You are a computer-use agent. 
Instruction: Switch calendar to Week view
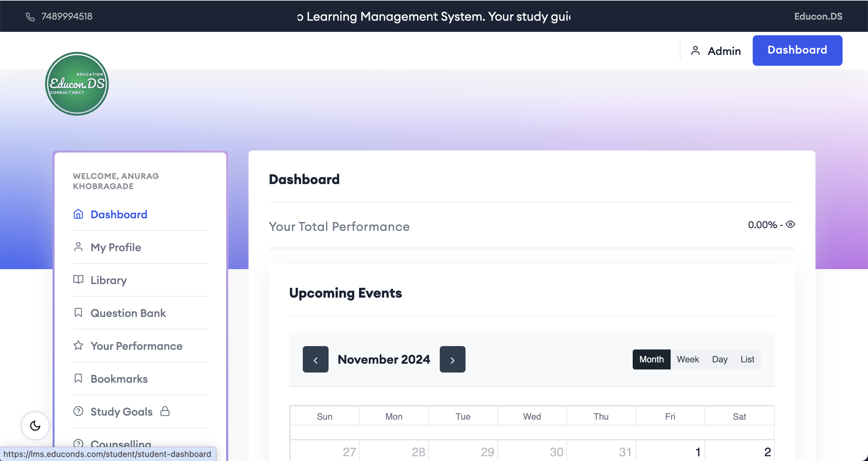pos(688,359)
